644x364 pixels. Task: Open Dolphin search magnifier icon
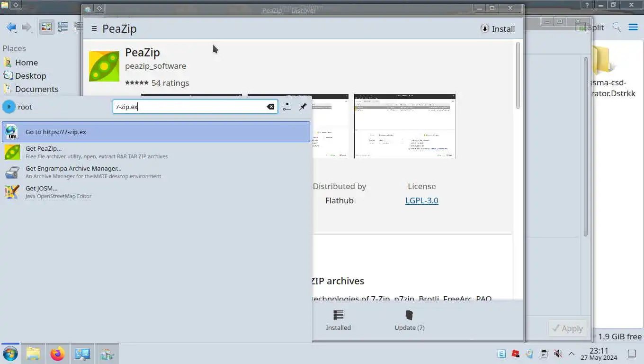617,27
